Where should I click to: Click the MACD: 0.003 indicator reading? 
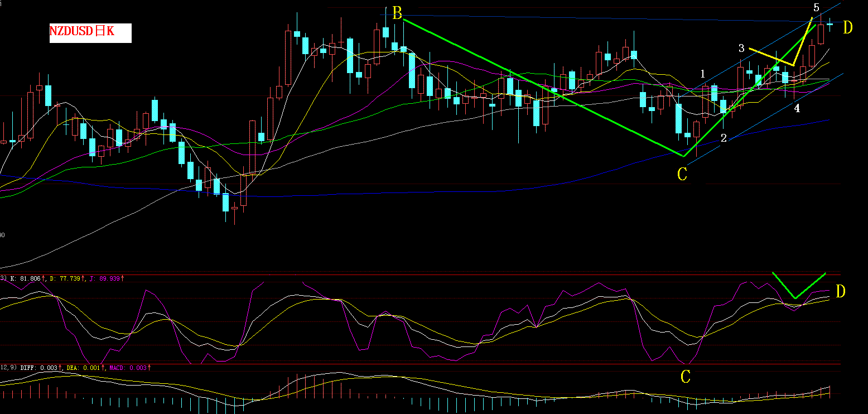129,368
